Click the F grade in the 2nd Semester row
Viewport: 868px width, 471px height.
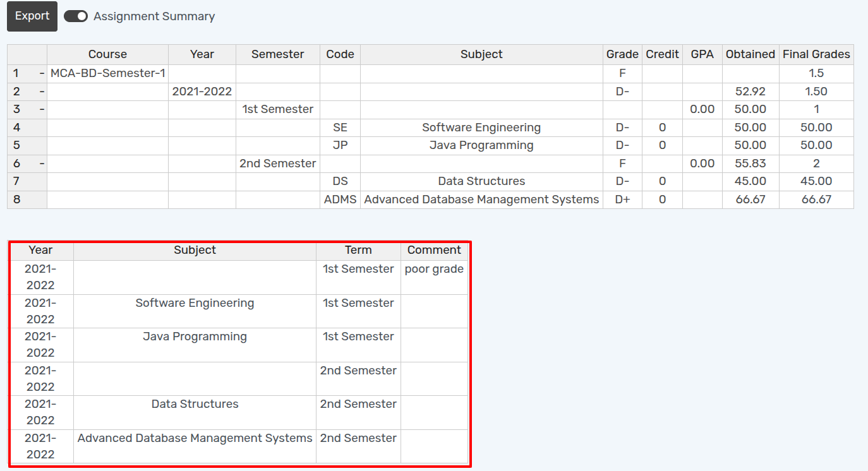coord(622,164)
